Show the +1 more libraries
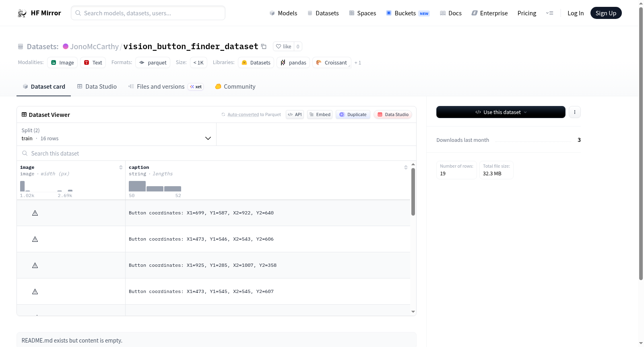This screenshot has height=347, width=644. [x=358, y=63]
